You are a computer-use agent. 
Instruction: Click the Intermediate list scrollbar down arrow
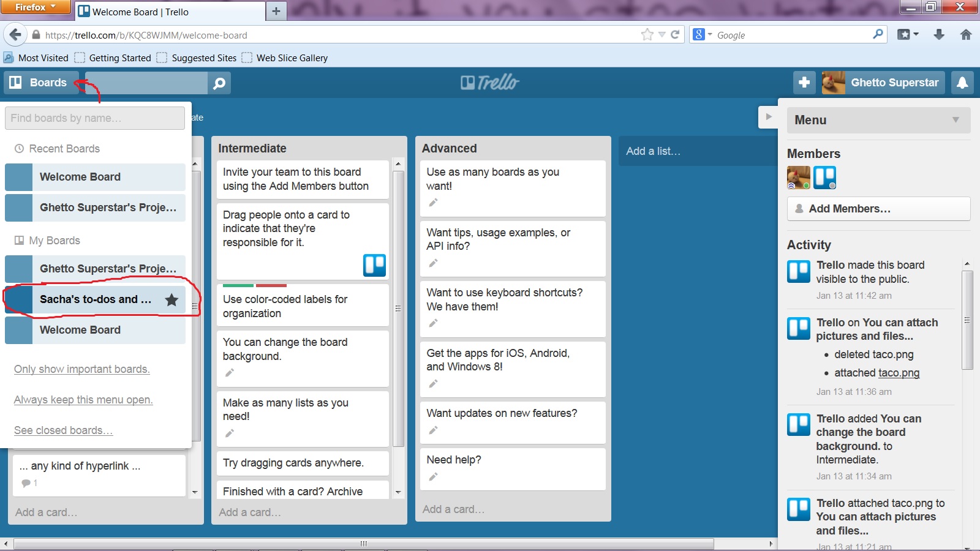(398, 492)
